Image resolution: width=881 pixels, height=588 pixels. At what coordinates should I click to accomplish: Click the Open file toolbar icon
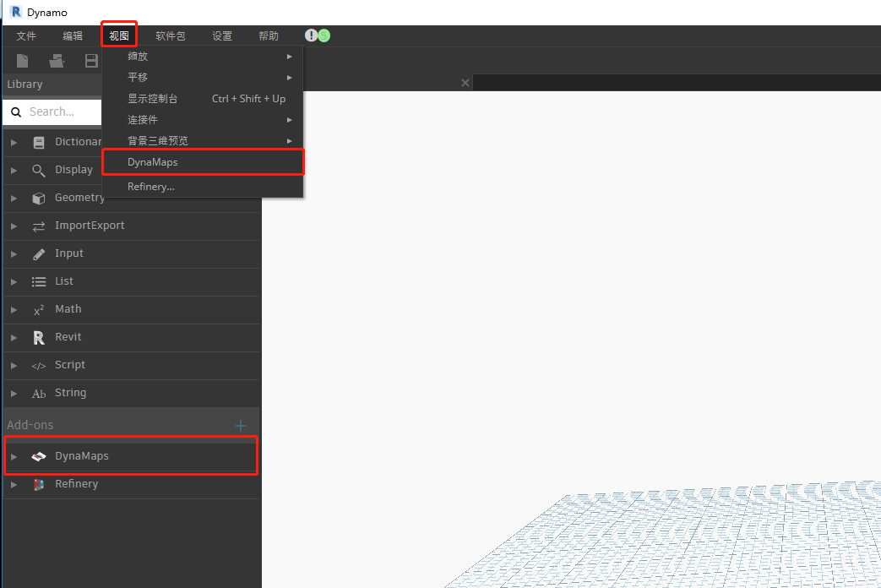tap(57, 61)
